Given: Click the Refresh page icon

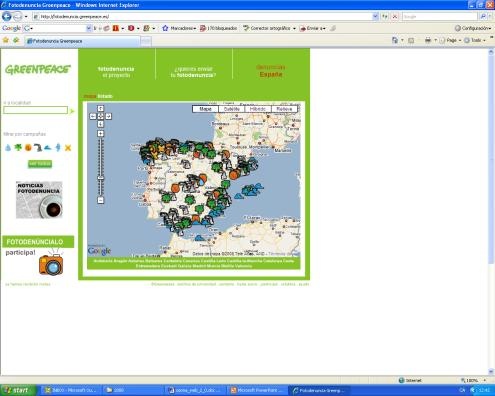Looking at the screenshot, I should click(385, 16).
